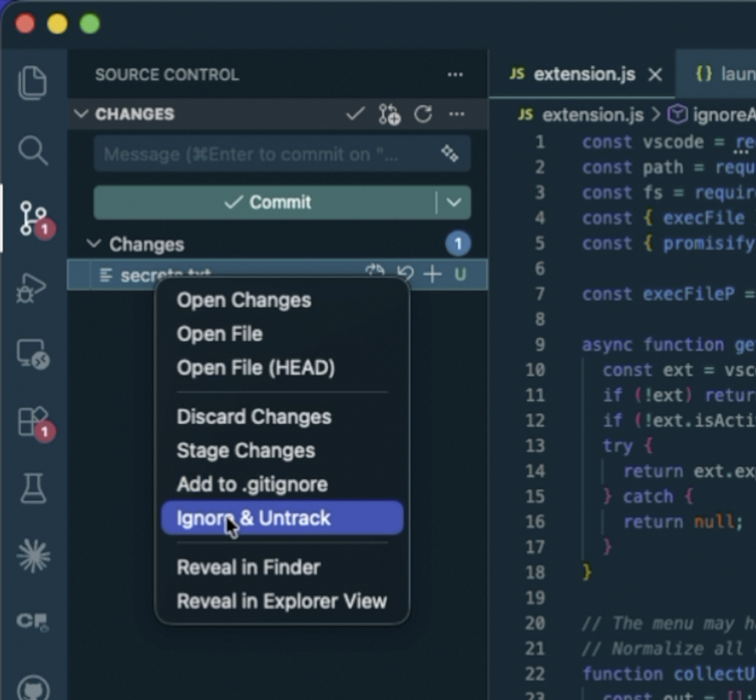Choose Reveal in Finder menu entry
This screenshot has height=700, width=756.
pos(249,567)
